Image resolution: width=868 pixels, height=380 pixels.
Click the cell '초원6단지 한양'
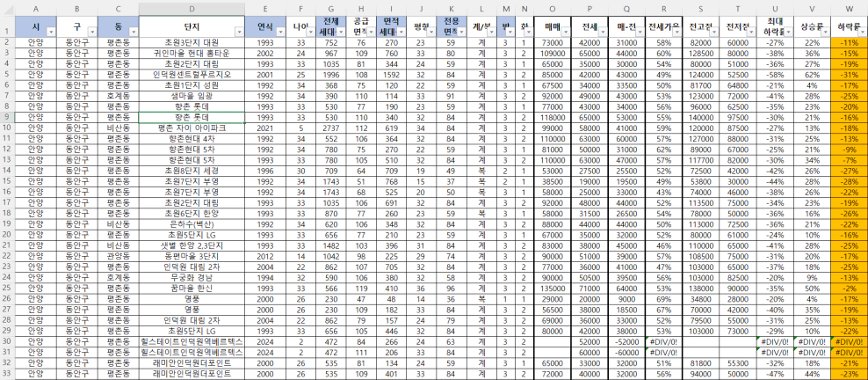click(192, 214)
